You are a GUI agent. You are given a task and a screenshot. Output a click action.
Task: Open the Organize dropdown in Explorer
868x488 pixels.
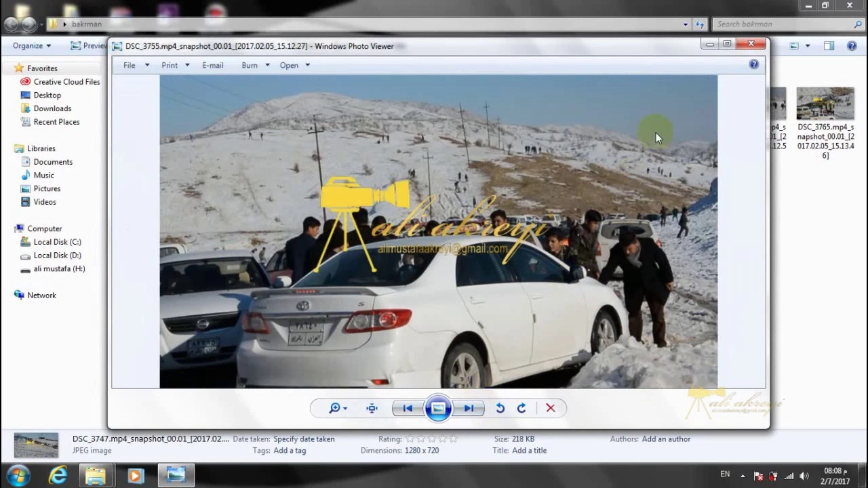pos(32,45)
